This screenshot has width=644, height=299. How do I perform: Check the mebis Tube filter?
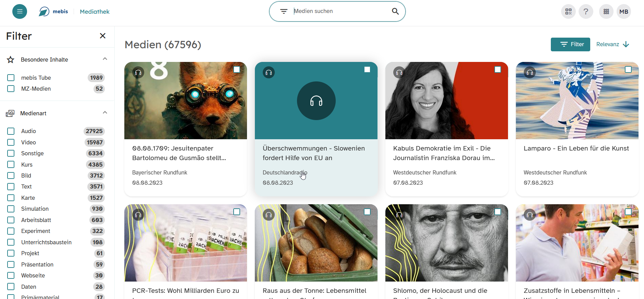coord(11,78)
